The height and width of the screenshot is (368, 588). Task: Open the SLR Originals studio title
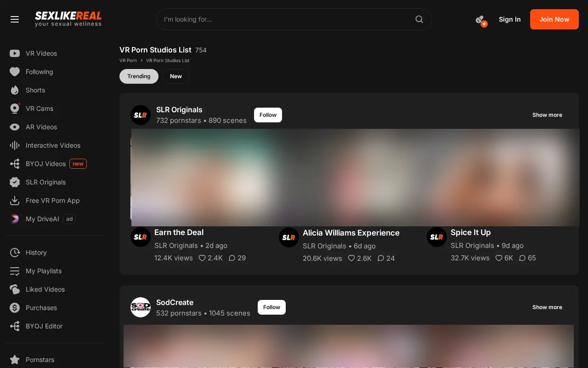coord(179,109)
